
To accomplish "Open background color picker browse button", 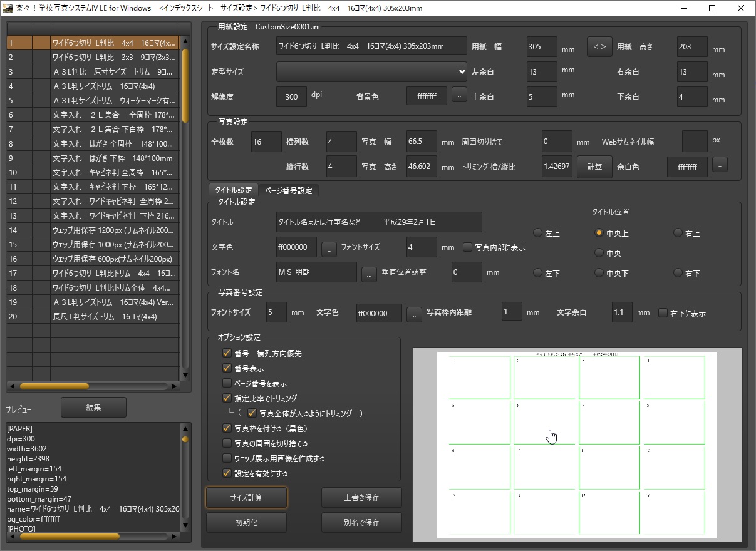I will click(459, 96).
